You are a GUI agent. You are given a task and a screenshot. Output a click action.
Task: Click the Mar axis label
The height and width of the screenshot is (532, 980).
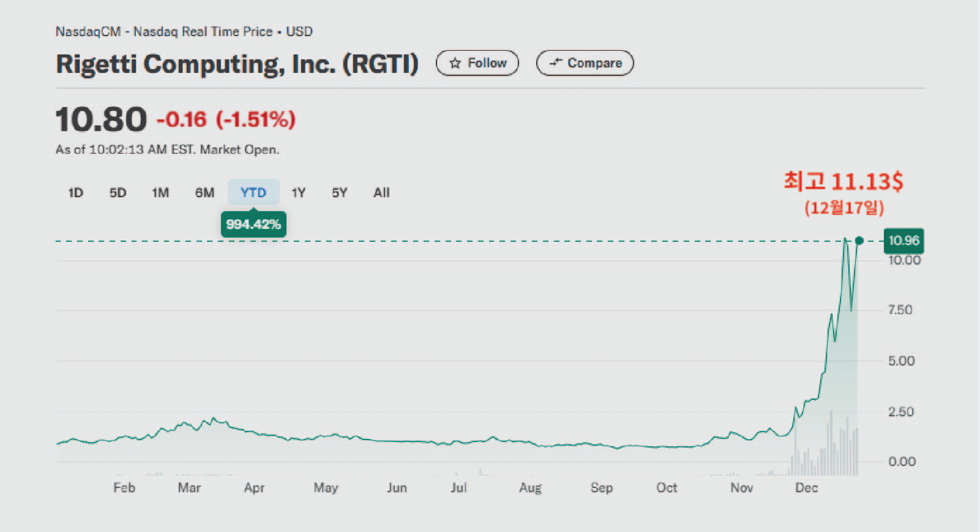[189, 488]
